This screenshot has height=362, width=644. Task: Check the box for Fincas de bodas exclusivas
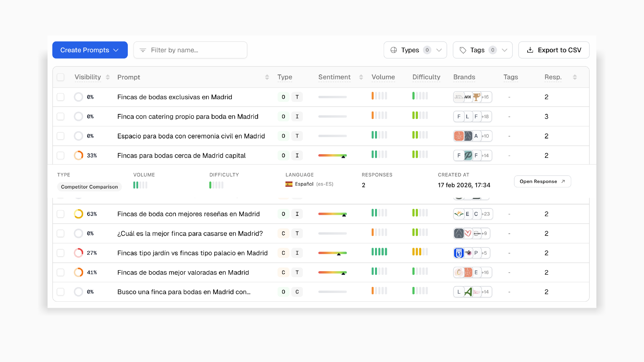pos(61,97)
